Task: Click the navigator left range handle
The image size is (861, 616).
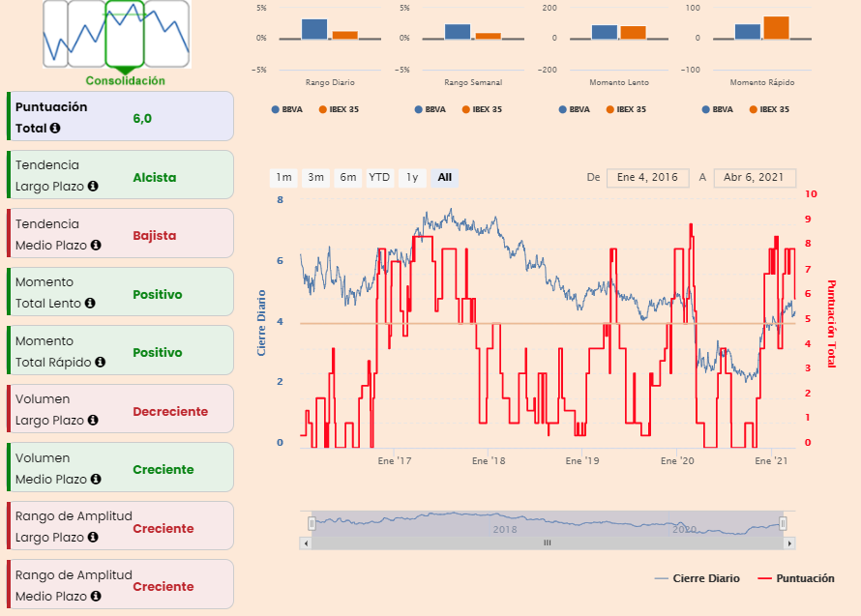Action: (x=312, y=523)
